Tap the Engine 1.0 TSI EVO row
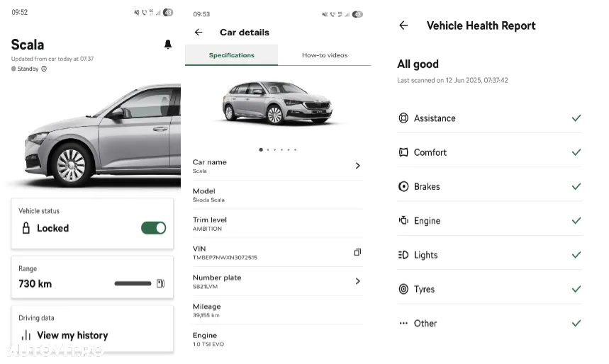The width and height of the screenshot is (609, 364). [x=278, y=339]
